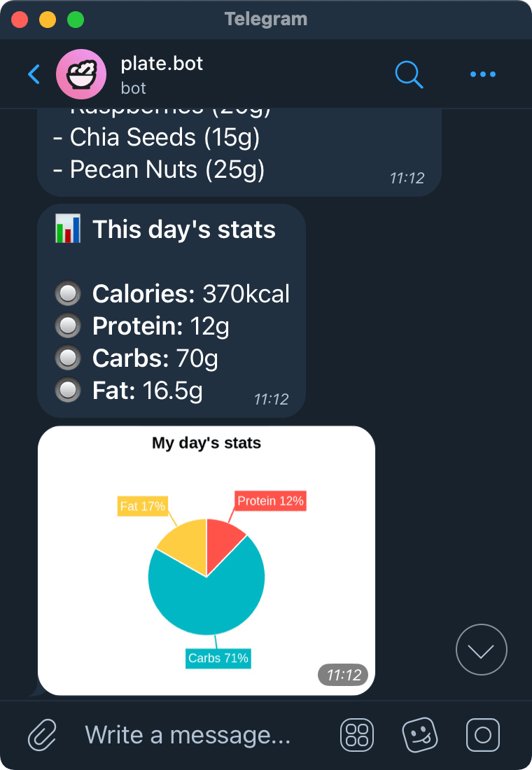Click Telegram in the window title bar
Image resolution: width=532 pixels, height=770 pixels.
(266, 19)
